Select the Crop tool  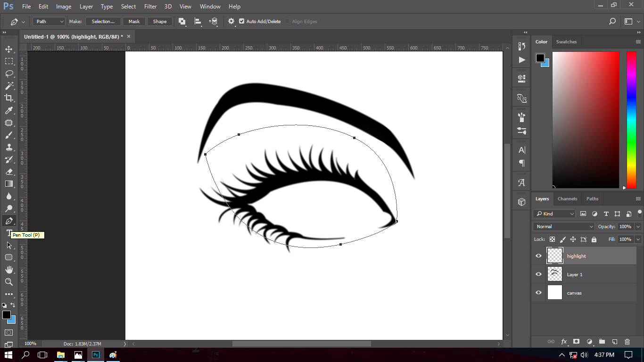pyautogui.click(x=8, y=98)
